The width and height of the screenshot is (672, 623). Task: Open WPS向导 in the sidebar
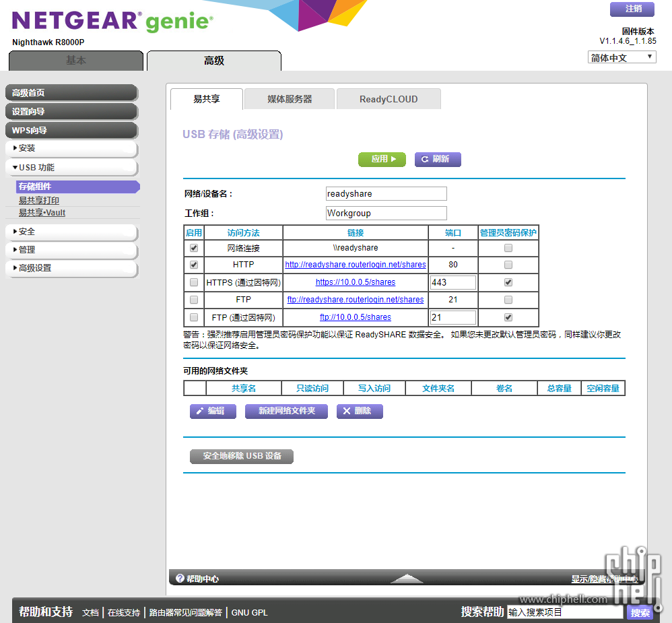click(71, 131)
